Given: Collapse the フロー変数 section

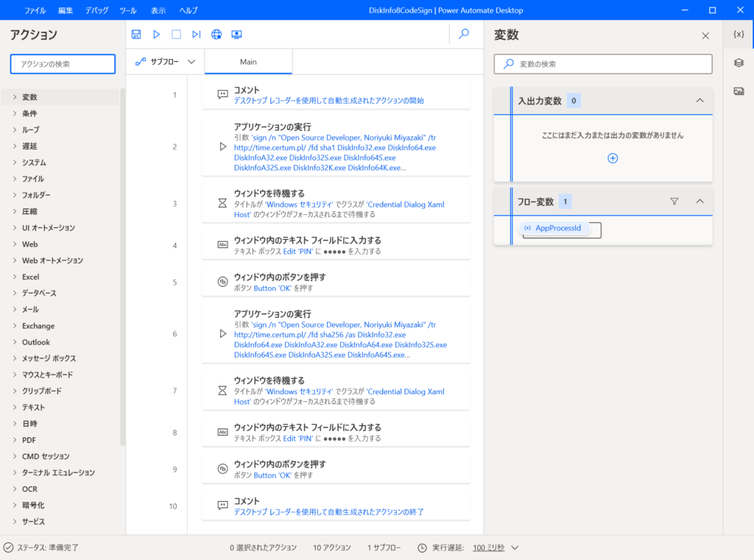Looking at the screenshot, I should [x=700, y=202].
